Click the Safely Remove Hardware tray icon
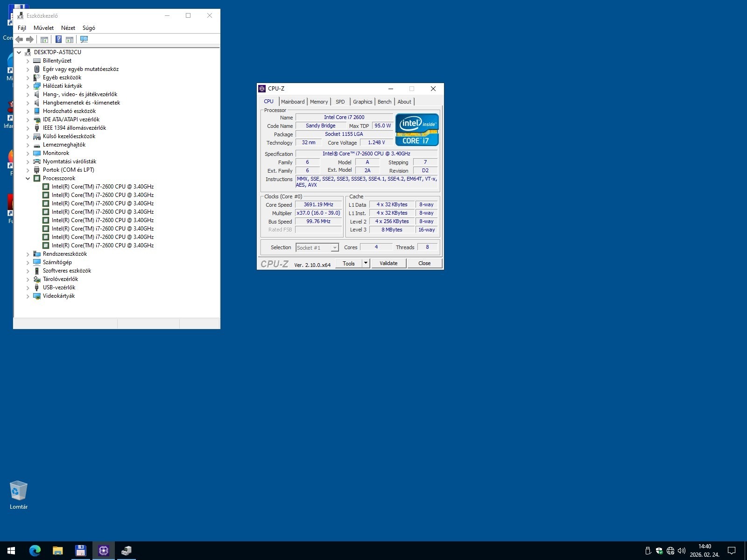The height and width of the screenshot is (560, 747). point(648,551)
